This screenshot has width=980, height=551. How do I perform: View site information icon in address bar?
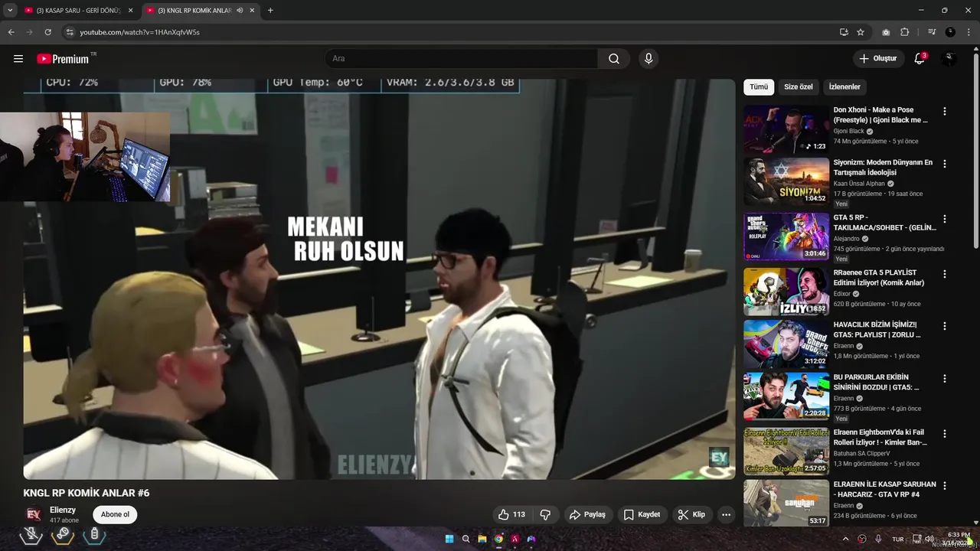(x=70, y=32)
